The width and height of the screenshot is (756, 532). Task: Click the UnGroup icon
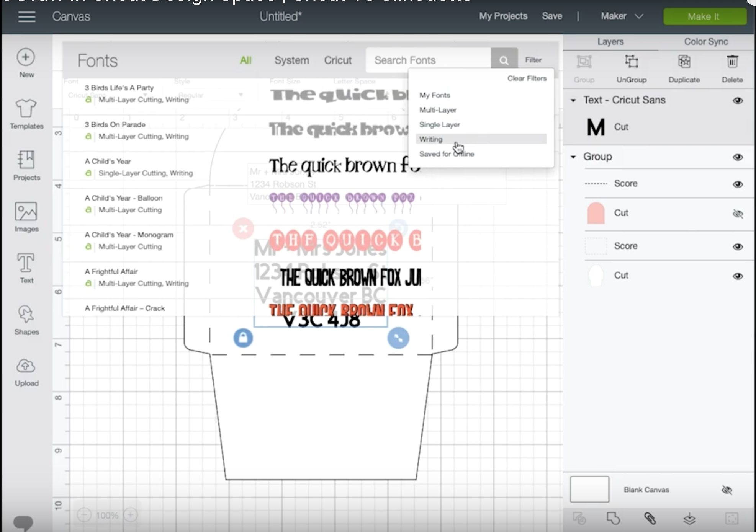632,62
